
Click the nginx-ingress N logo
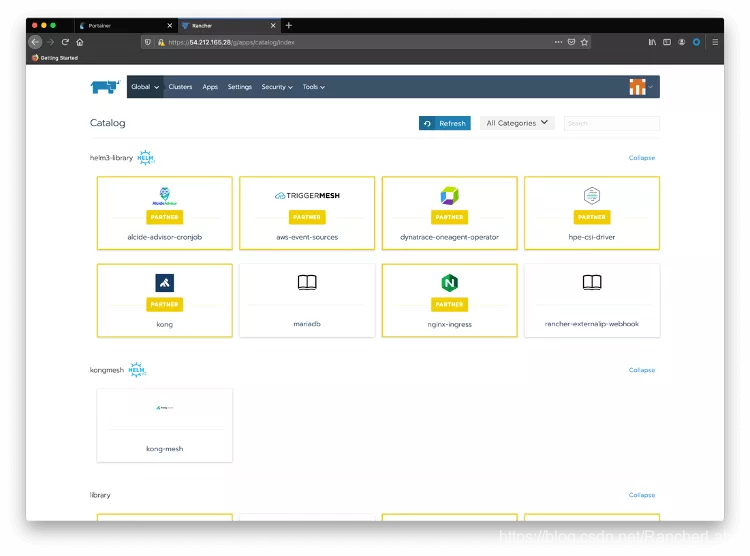450,283
